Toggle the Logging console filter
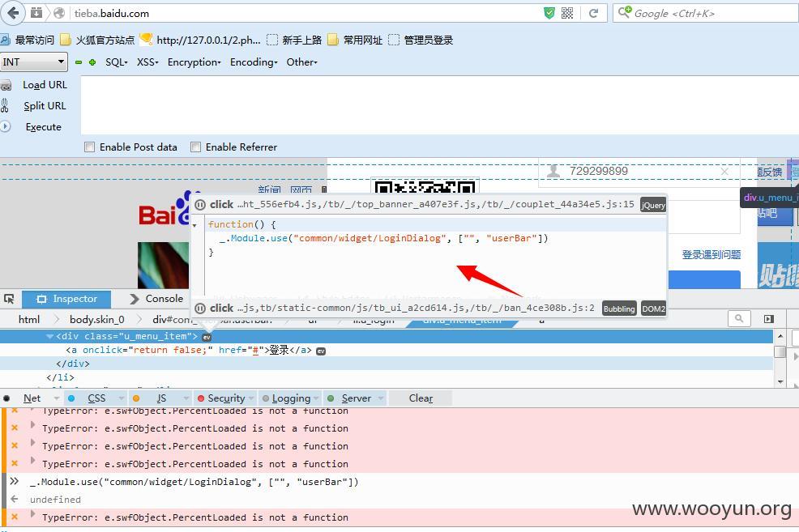 click(290, 398)
